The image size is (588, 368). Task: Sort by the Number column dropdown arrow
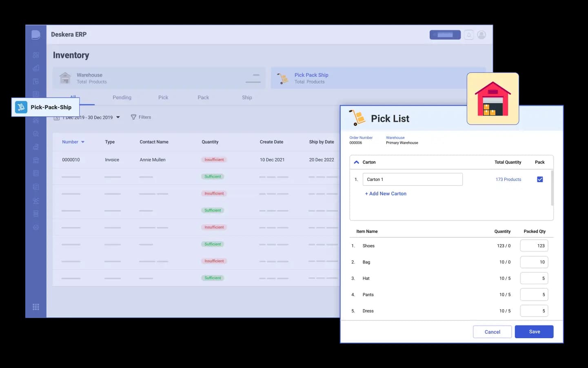pyautogui.click(x=83, y=142)
